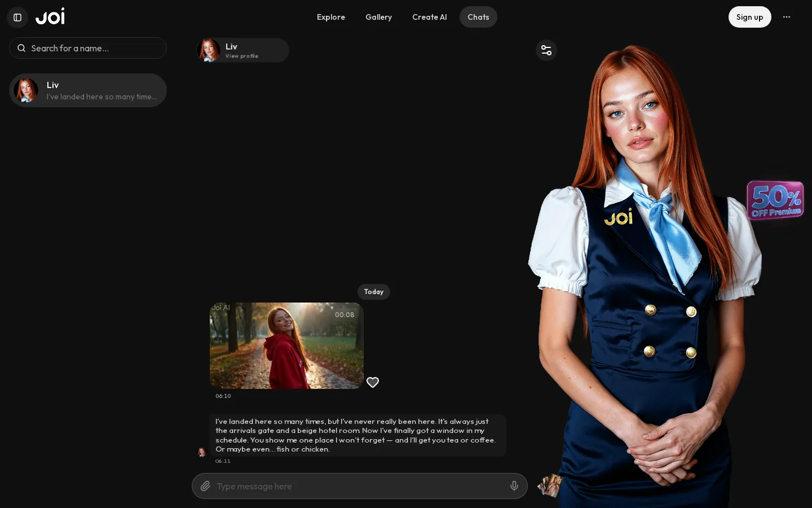Click the paperclip attachment icon
This screenshot has width=812, height=508.
(205, 486)
